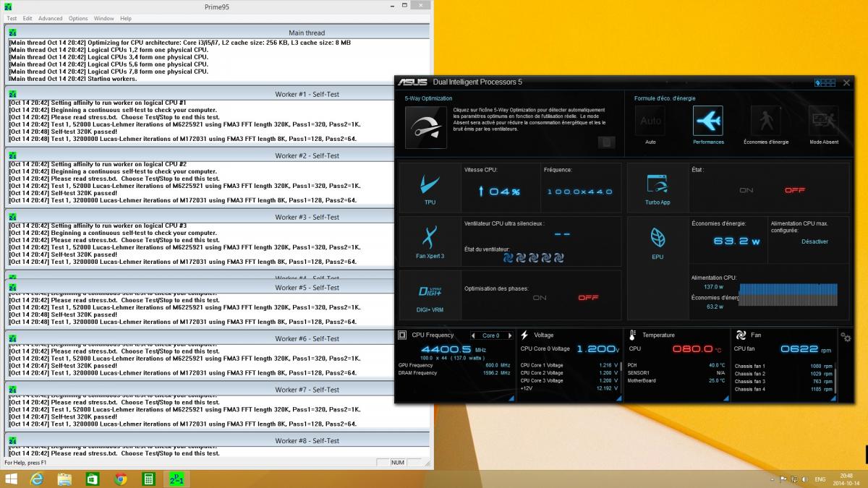Click Chassis fan 3 row
868x488 pixels.
[783, 381]
